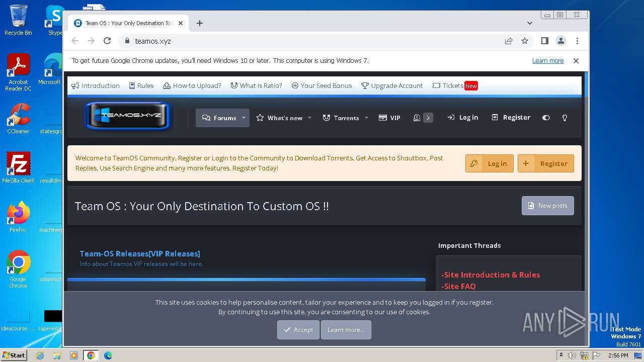Select the Torrents menu item
Image resolution: width=644 pixels, height=362 pixels.
pyautogui.click(x=341, y=118)
